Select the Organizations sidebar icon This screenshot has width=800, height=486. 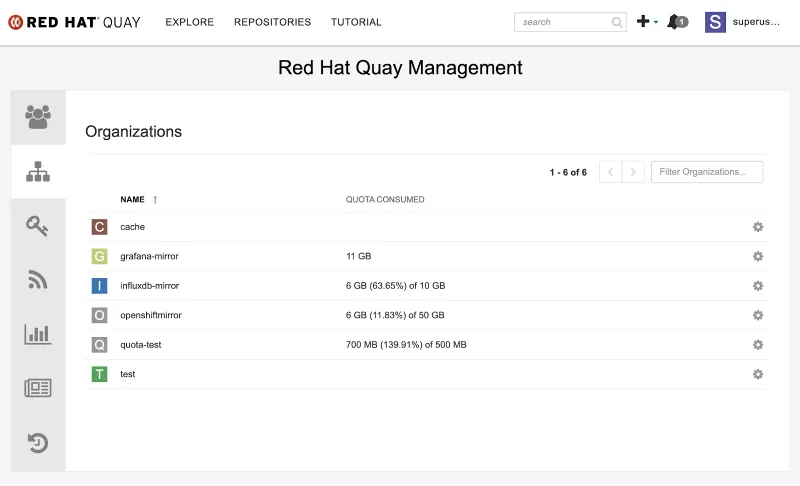(x=38, y=172)
